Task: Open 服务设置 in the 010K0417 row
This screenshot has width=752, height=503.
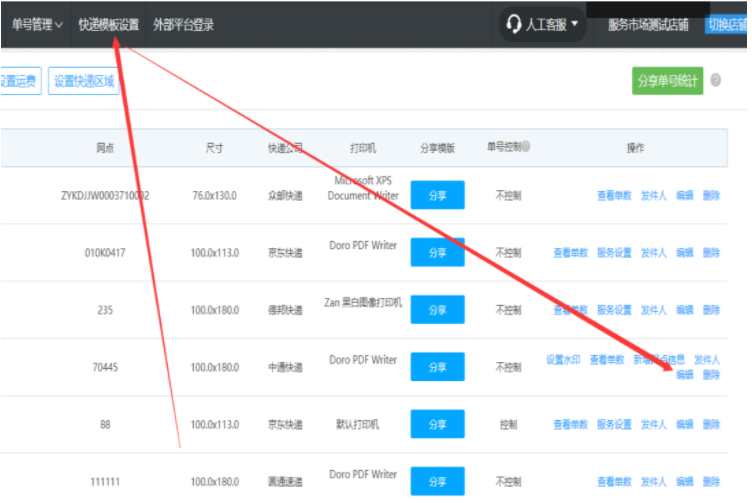Action: click(614, 252)
